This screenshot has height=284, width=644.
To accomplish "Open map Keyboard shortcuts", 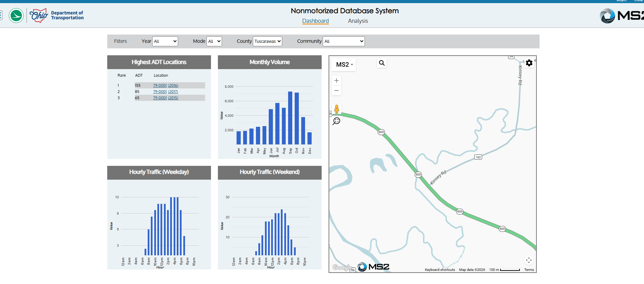I will click(x=440, y=270).
